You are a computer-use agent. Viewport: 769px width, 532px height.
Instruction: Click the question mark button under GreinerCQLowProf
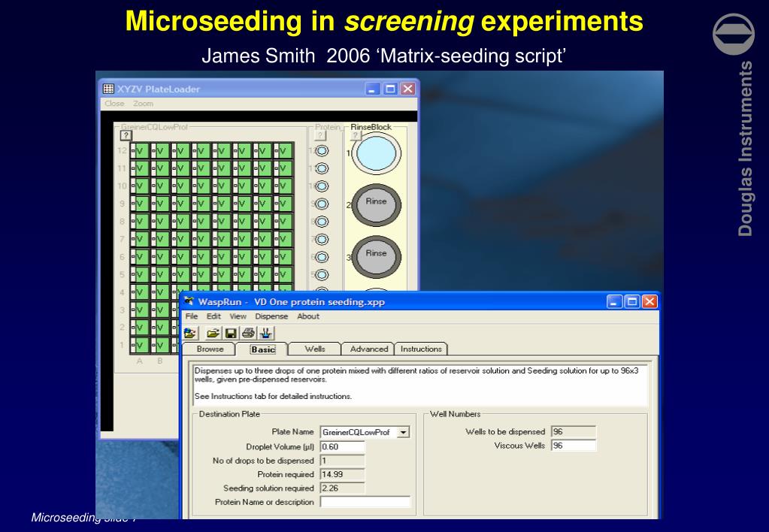(126, 135)
